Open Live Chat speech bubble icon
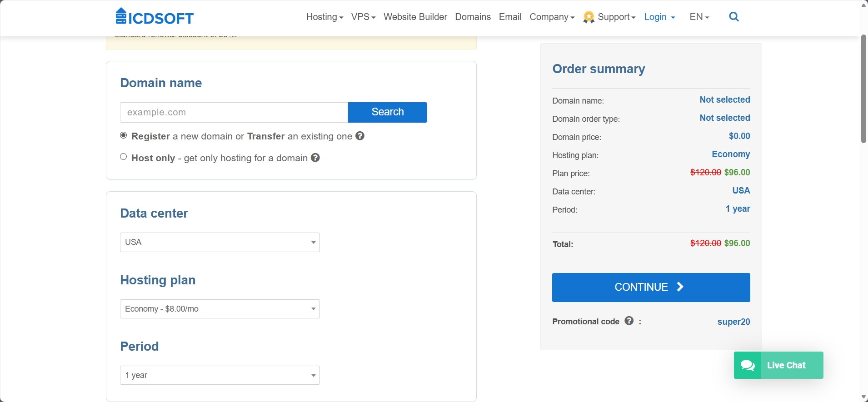The image size is (868, 402). (748, 365)
